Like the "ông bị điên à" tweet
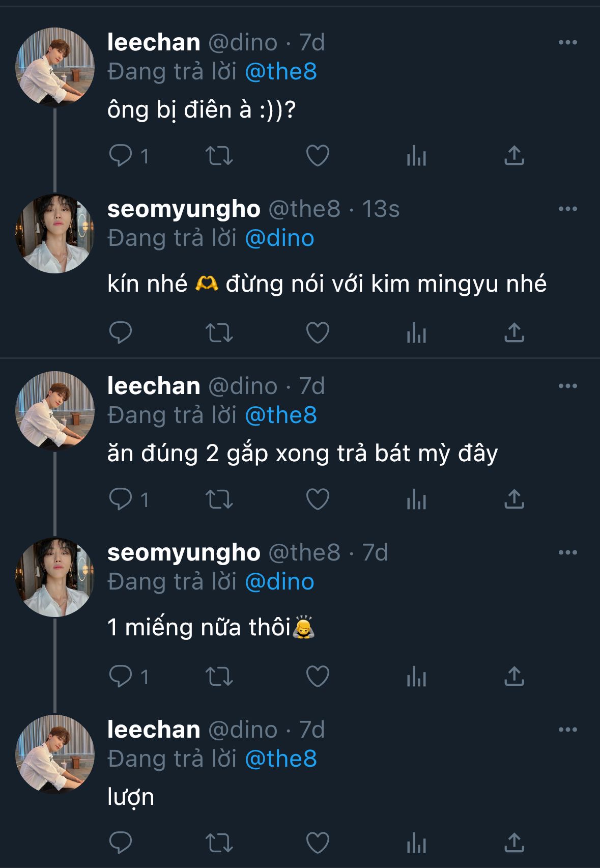Screen dimensions: 600x868 (318, 156)
